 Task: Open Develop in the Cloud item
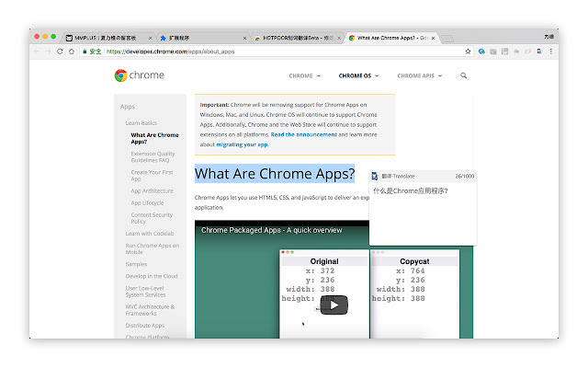coord(152,276)
